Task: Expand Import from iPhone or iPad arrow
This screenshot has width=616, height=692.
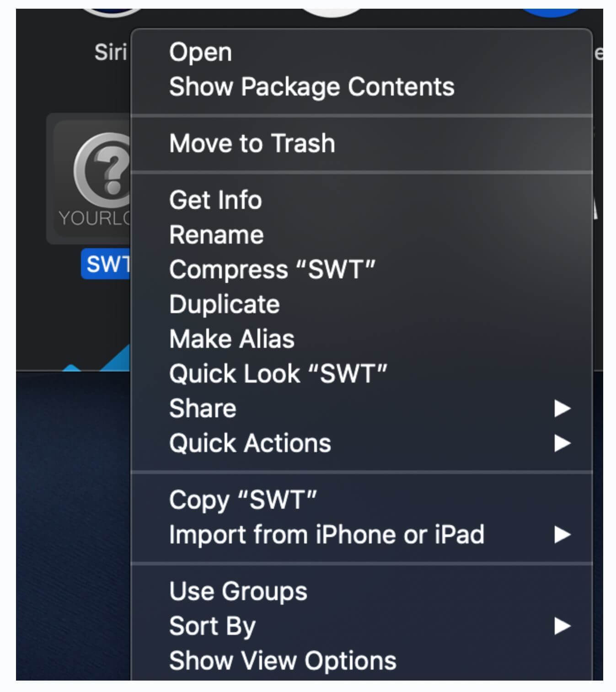Action: pos(562,535)
